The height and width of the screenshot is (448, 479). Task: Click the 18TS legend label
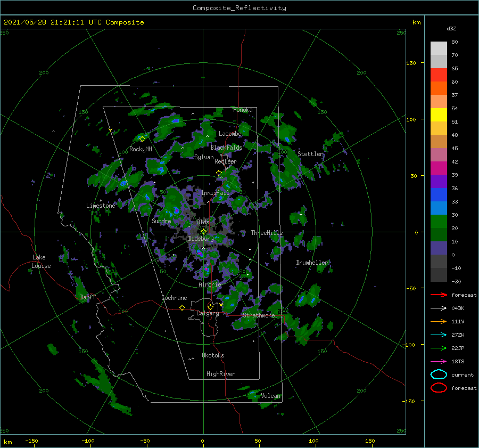pyautogui.click(x=458, y=362)
